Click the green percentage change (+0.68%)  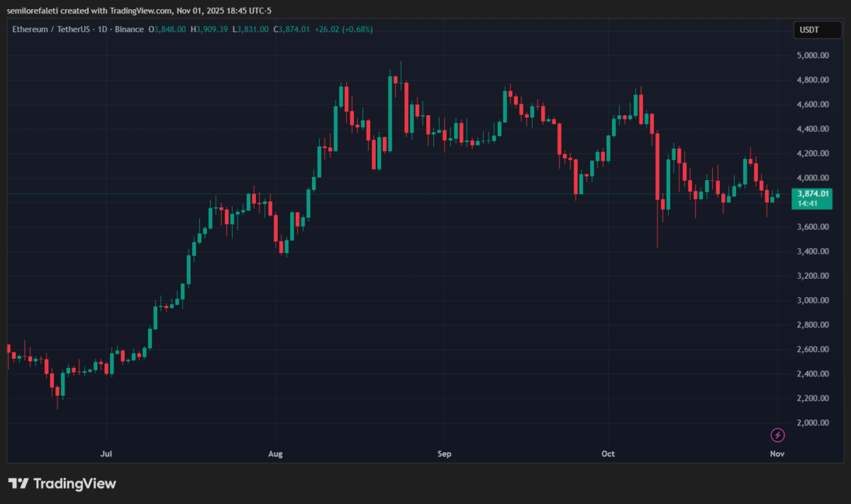click(x=356, y=29)
